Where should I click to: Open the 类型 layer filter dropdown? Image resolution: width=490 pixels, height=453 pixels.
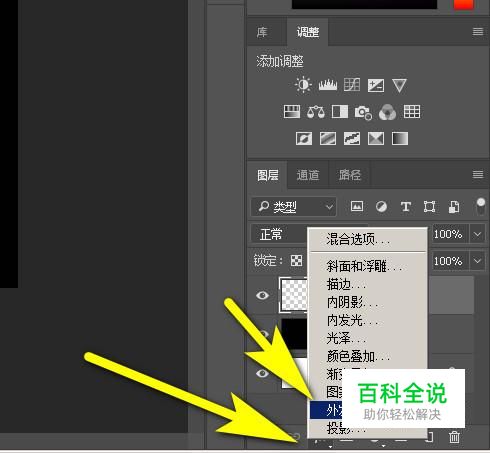pos(294,207)
